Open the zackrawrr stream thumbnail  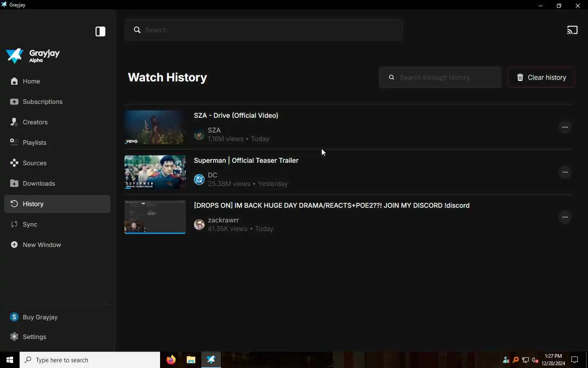point(155,217)
